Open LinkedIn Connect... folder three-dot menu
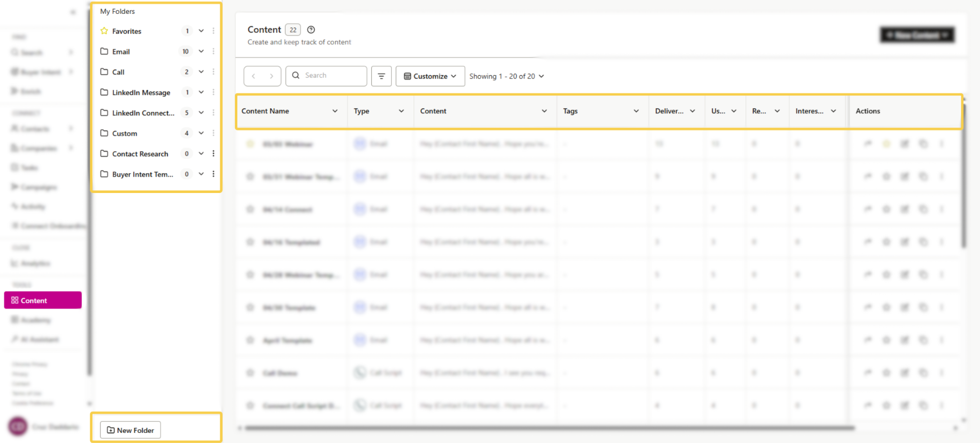 pos(213,113)
